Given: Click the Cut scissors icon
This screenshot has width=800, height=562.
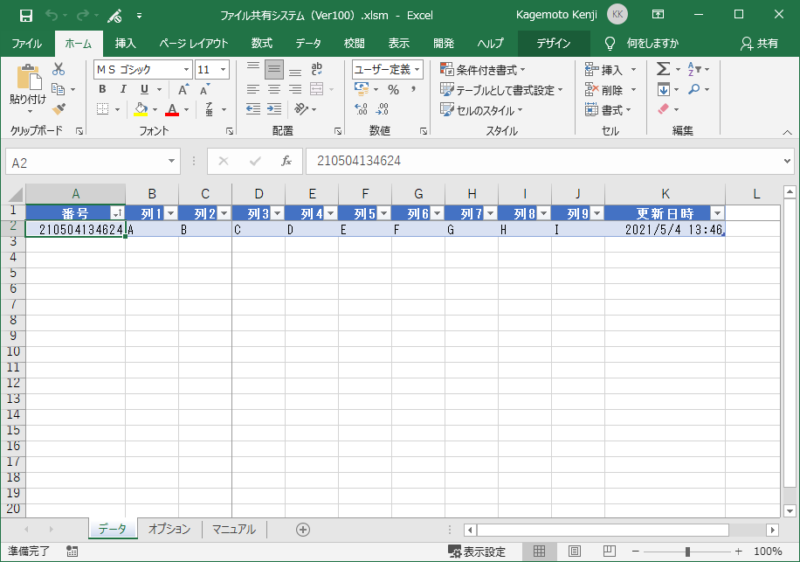Looking at the screenshot, I should pyautogui.click(x=59, y=69).
